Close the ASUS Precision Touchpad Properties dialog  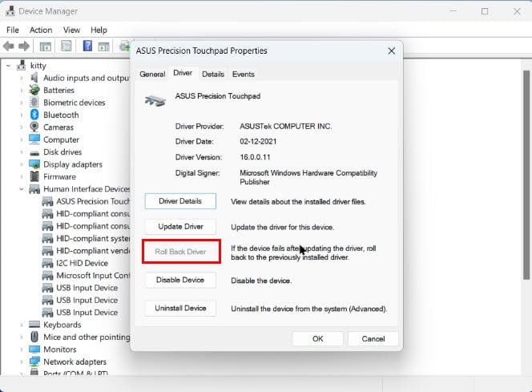pyautogui.click(x=392, y=51)
